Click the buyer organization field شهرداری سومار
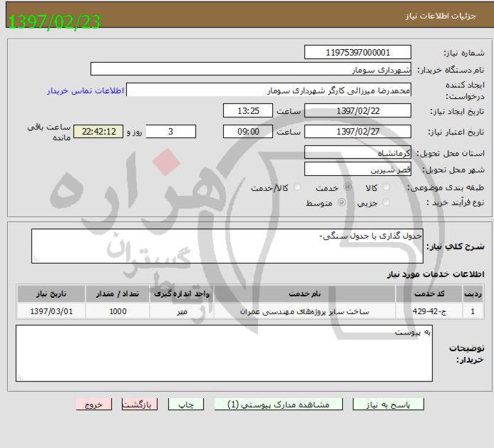 pos(251,69)
